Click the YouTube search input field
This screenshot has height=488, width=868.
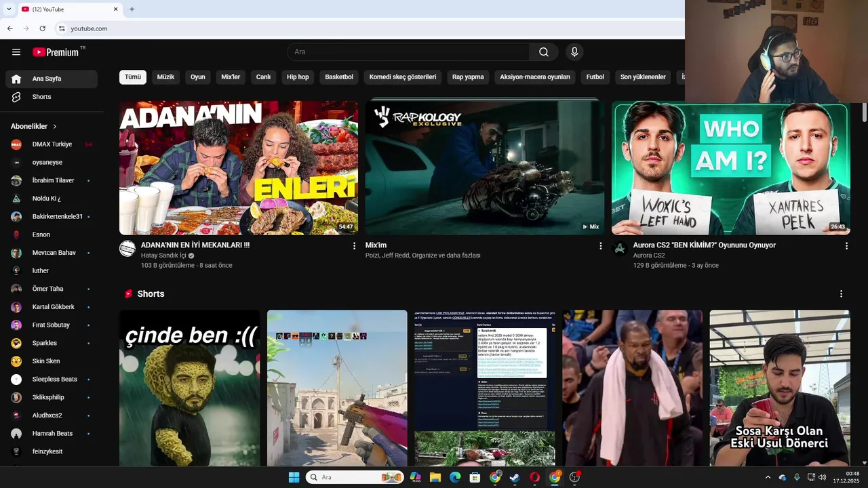(408, 52)
